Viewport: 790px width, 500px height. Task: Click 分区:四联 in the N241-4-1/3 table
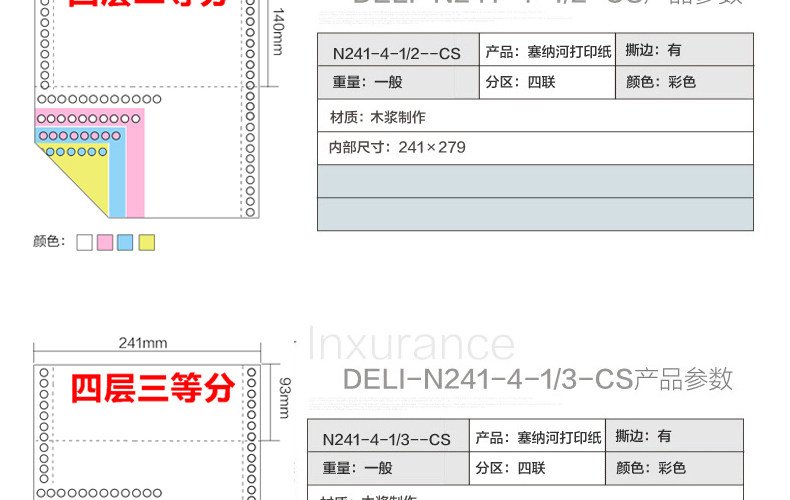click(537, 468)
